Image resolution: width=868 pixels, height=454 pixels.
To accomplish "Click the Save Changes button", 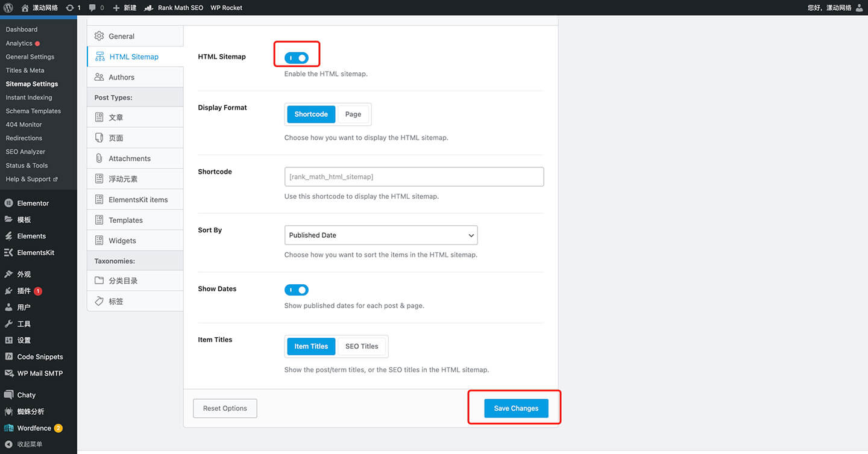I will coord(516,408).
